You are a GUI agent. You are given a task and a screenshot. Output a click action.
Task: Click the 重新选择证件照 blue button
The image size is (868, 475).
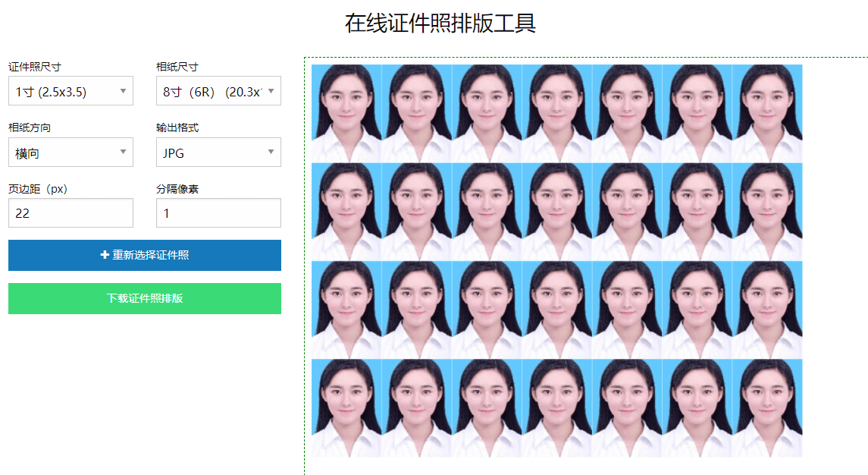144,255
